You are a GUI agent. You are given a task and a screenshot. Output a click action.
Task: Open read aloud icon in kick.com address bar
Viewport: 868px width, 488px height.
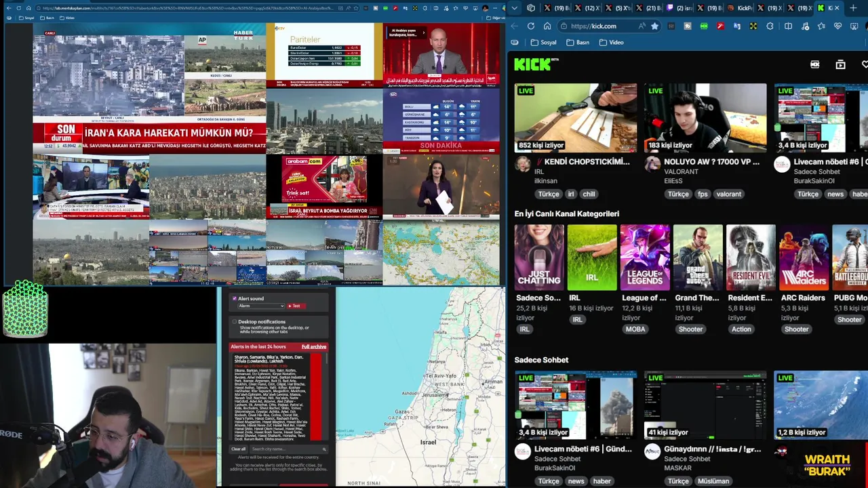642,26
